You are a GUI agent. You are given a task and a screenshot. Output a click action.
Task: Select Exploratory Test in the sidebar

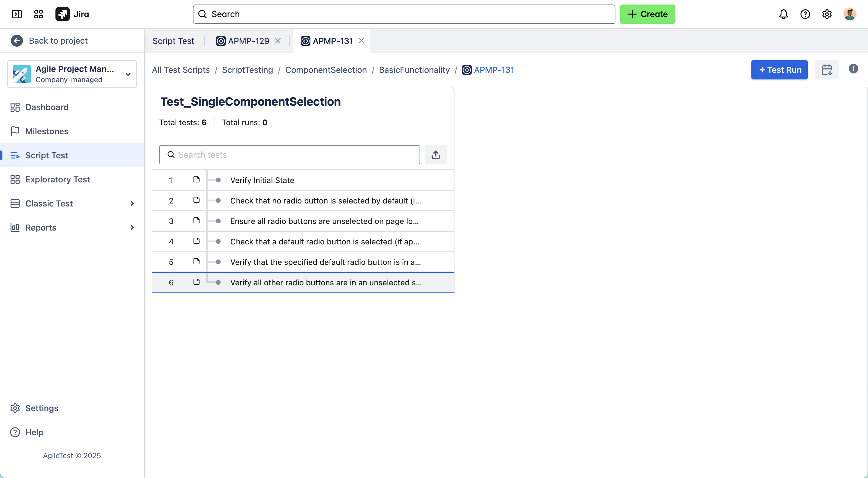point(57,179)
